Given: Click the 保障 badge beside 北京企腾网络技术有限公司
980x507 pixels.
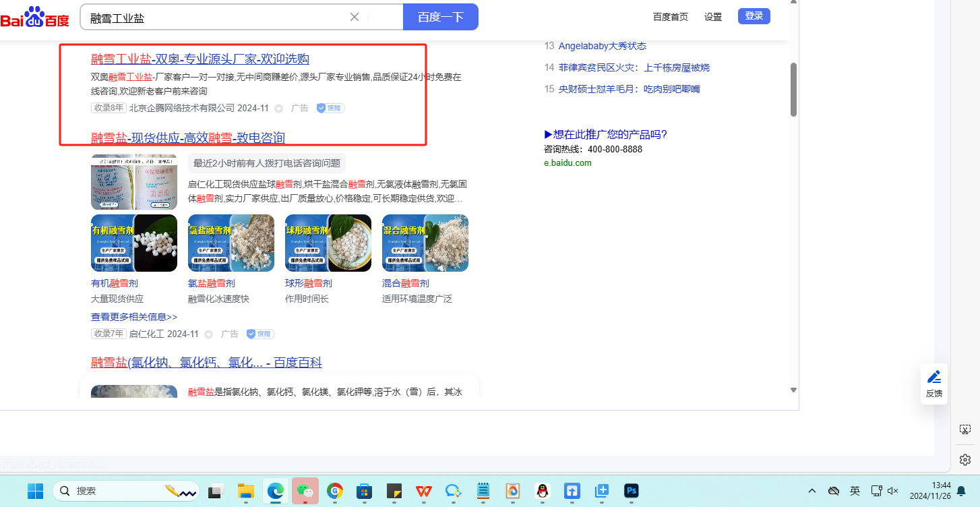Looking at the screenshot, I should pos(330,108).
